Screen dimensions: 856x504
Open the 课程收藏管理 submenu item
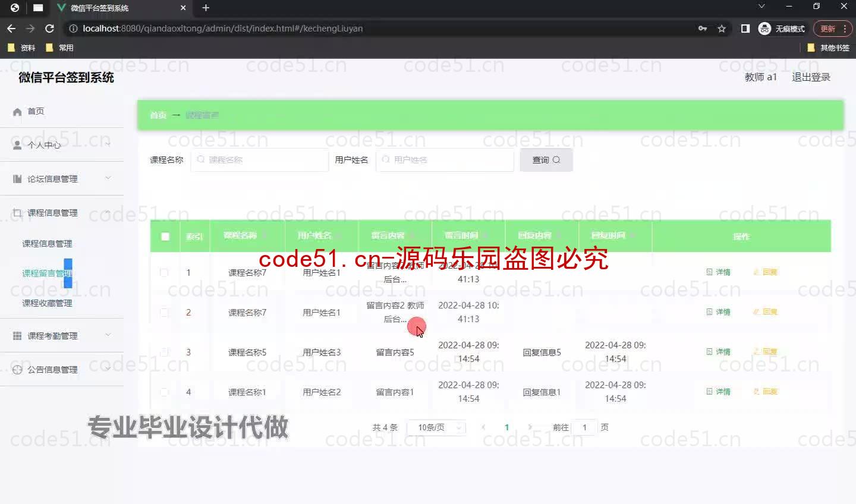coord(47,303)
